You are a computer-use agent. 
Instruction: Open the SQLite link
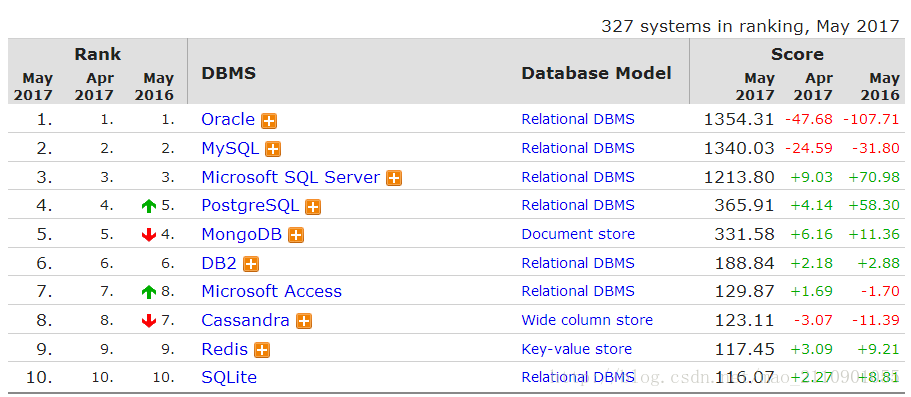[229, 377]
